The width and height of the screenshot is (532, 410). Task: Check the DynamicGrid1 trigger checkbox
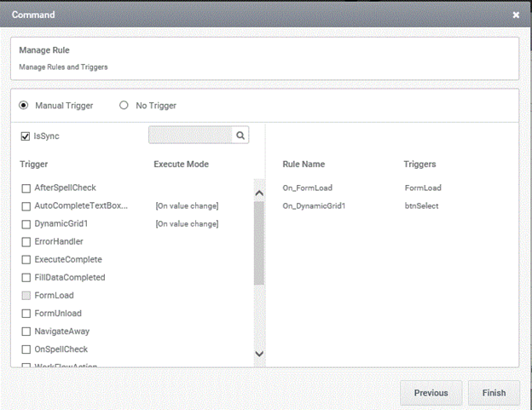(x=26, y=224)
